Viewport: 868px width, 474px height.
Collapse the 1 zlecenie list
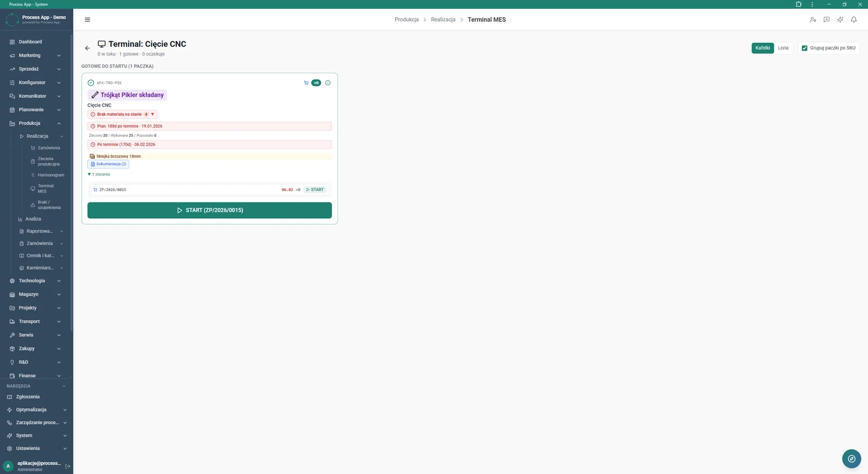click(99, 174)
